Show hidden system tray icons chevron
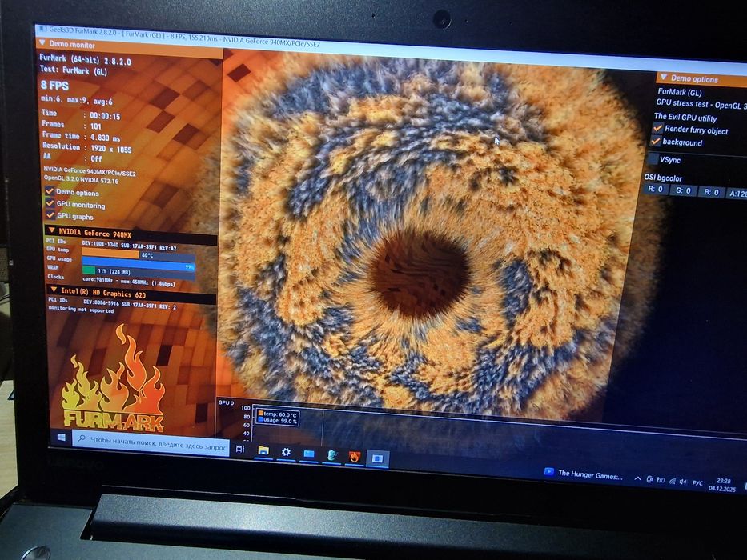The image size is (747, 560). pyautogui.click(x=637, y=478)
